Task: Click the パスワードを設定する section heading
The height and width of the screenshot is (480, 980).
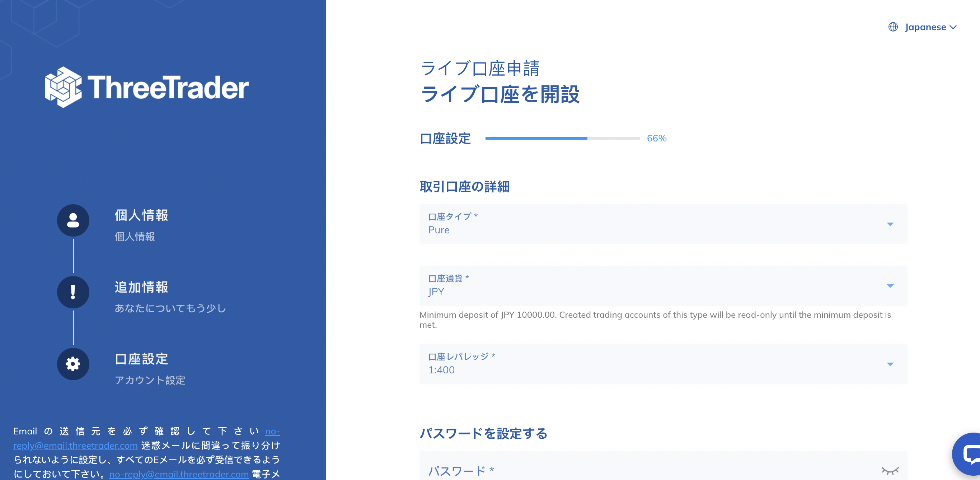Action: click(483, 433)
